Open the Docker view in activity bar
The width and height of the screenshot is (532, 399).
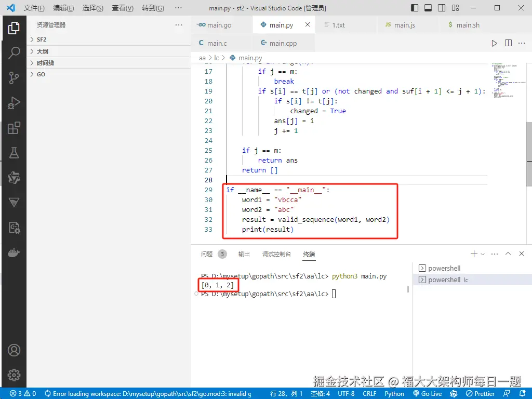(14, 253)
